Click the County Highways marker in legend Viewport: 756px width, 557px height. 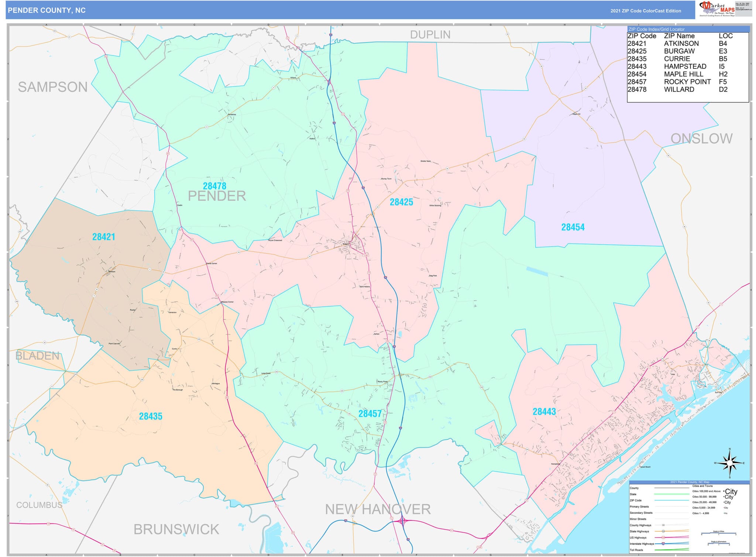point(663,525)
